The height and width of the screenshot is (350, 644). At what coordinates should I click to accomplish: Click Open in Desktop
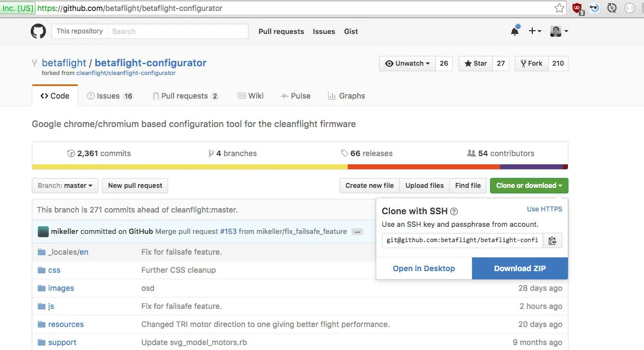click(x=424, y=268)
